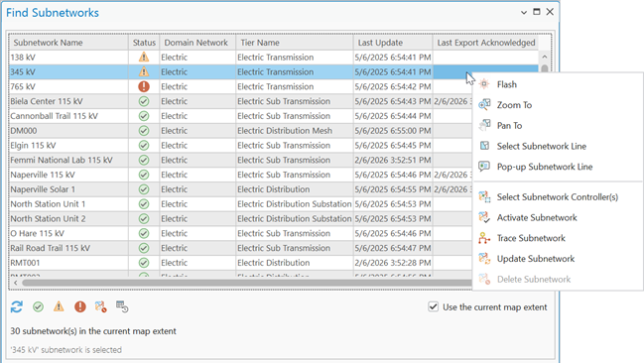Screen dimensions: 644x363
Task: Sort by Last Export Acknowledged column header
Action: [485, 43]
